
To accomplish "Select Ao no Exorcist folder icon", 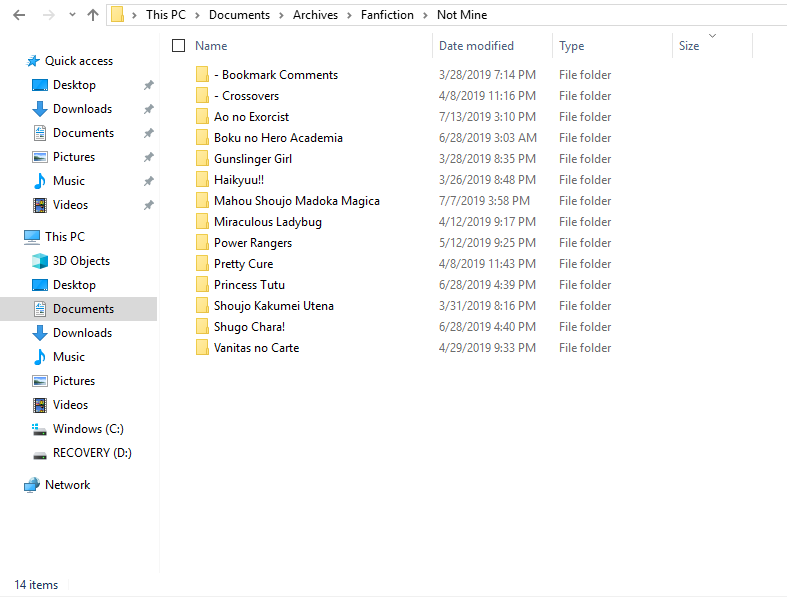I will coord(202,116).
